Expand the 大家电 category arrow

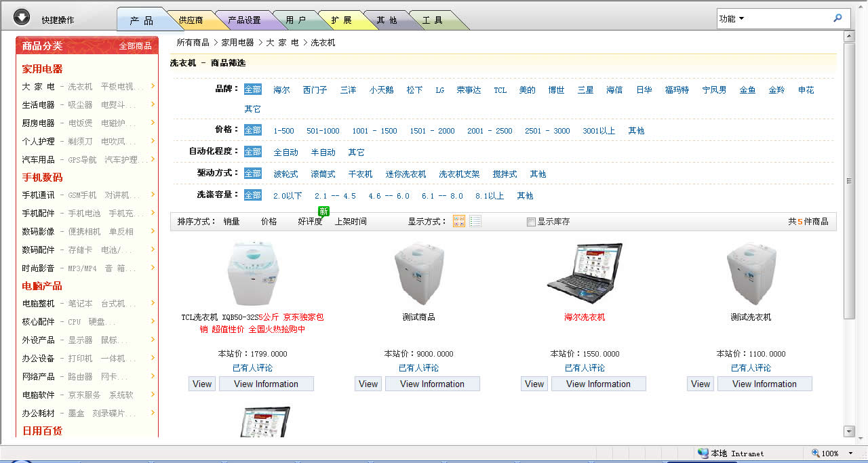pos(153,86)
